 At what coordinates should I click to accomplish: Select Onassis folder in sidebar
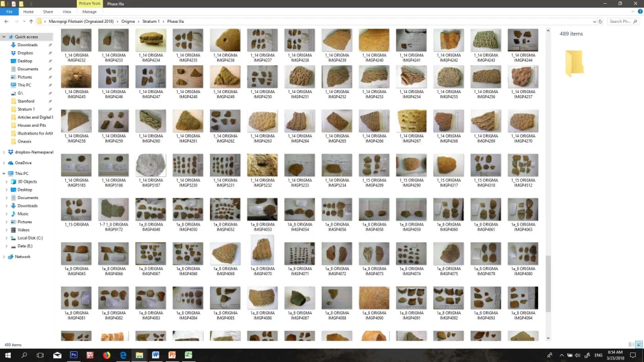(x=24, y=141)
